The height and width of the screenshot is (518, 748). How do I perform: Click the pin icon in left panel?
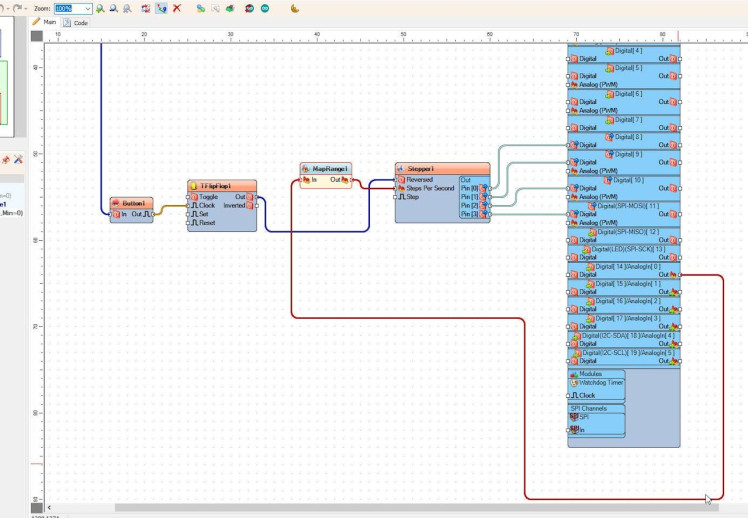coord(5,160)
